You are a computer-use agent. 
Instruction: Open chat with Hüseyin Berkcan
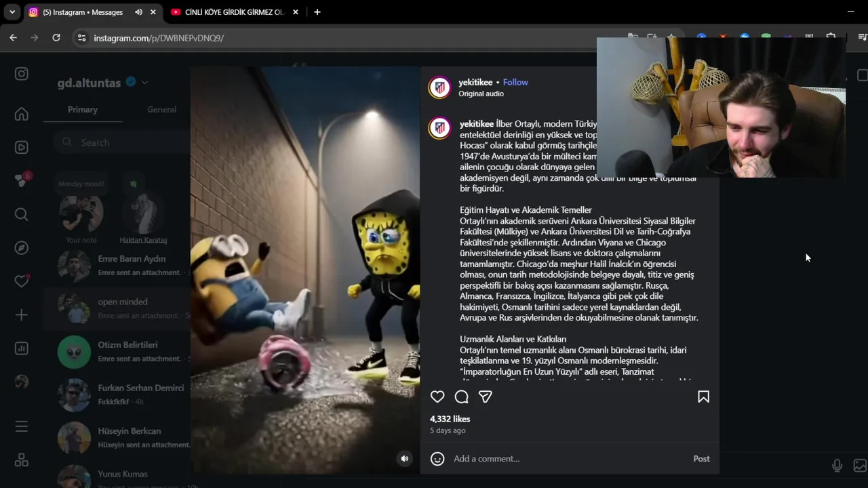[x=117, y=437]
